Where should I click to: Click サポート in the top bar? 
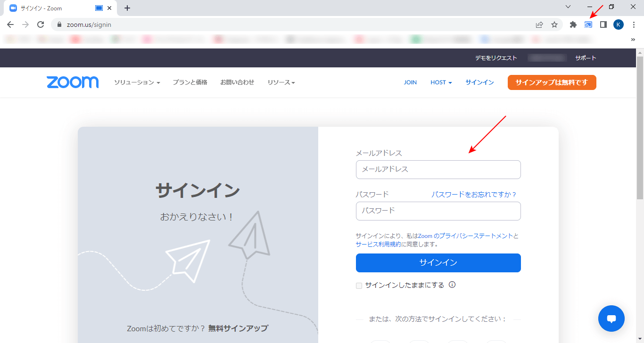[586, 58]
